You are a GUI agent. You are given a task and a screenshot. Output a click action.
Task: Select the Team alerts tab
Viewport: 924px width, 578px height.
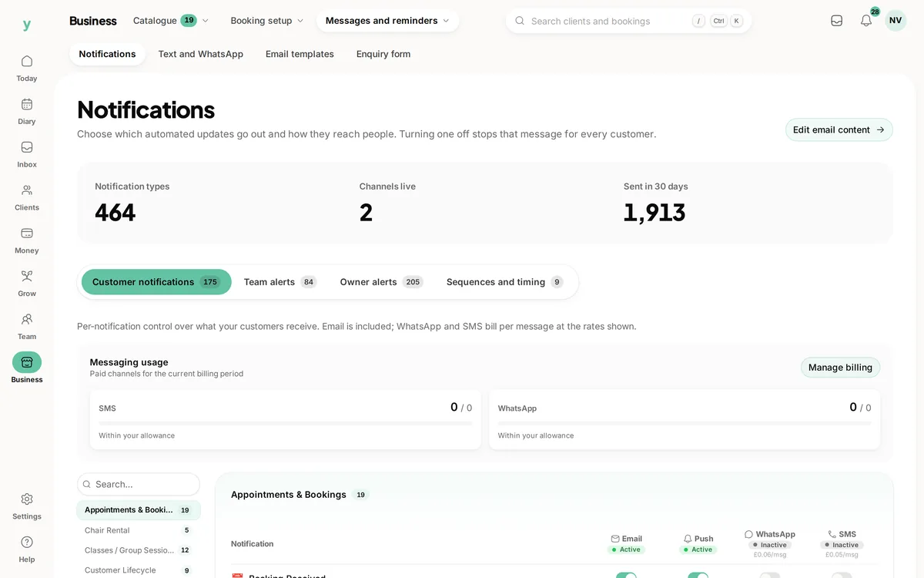(x=280, y=282)
